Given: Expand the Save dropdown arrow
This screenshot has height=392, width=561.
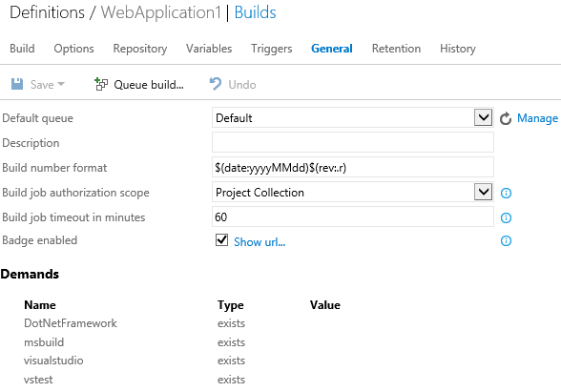Looking at the screenshot, I should [x=61, y=84].
